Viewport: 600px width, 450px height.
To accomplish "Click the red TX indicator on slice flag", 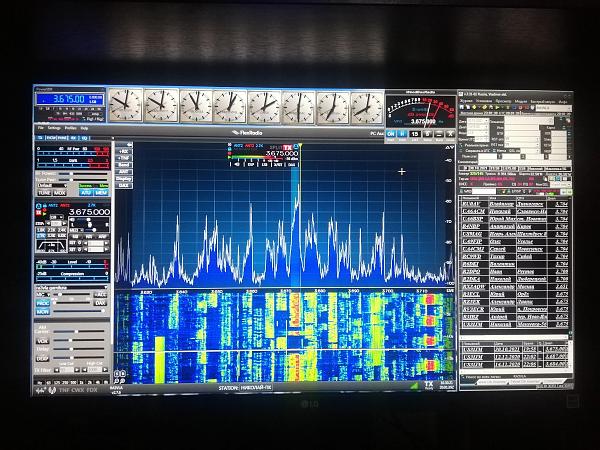I will pos(289,147).
